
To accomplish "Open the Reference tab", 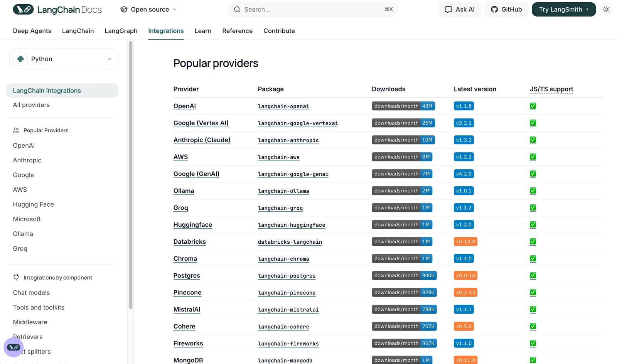I will (x=238, y=31).
